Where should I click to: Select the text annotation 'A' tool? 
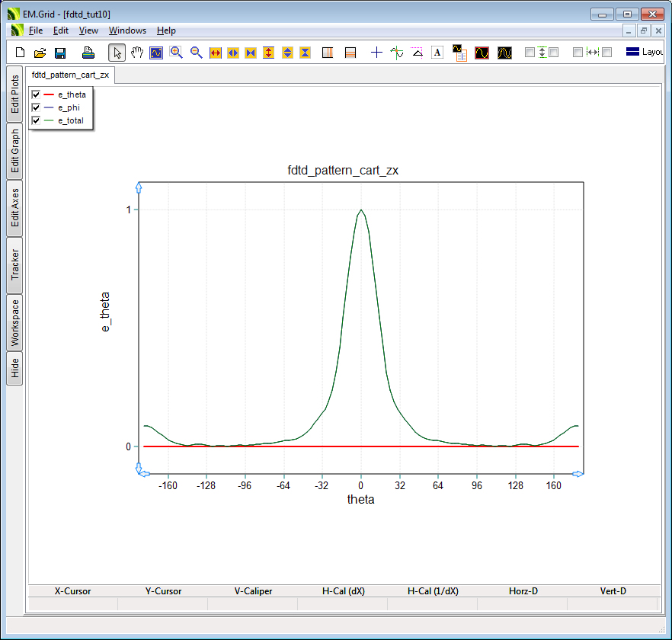[437, 53]
